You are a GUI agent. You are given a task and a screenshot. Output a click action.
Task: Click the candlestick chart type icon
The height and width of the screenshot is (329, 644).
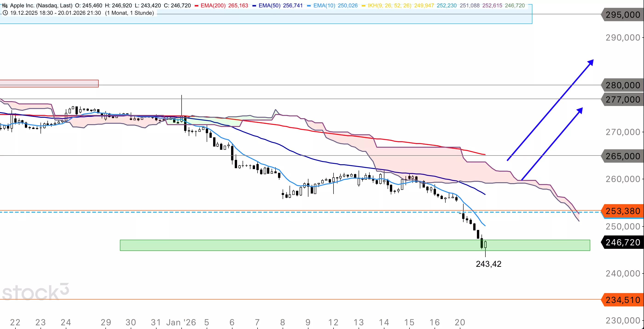pyautogui.click(x=5, y=6)
